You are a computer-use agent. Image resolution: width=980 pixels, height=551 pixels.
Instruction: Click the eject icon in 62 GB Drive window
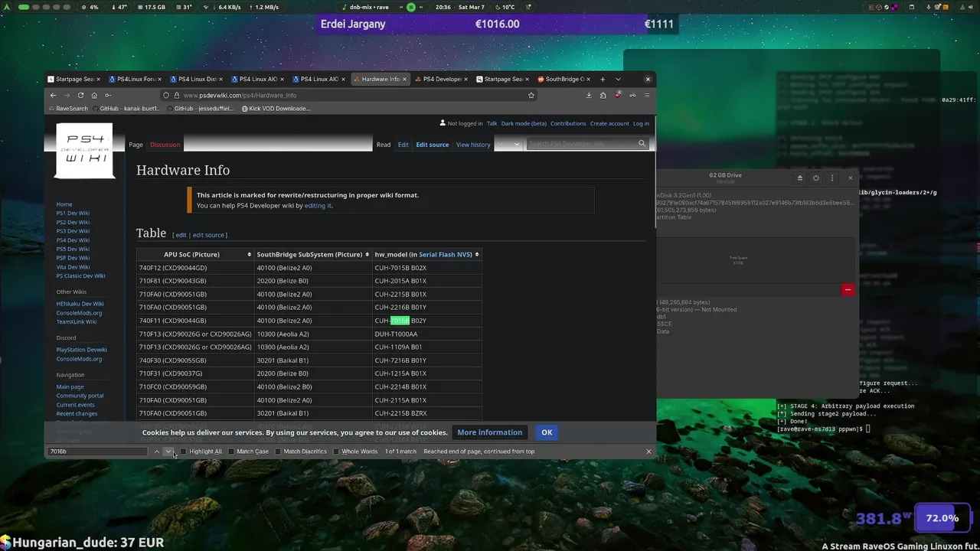click(800, 178)
